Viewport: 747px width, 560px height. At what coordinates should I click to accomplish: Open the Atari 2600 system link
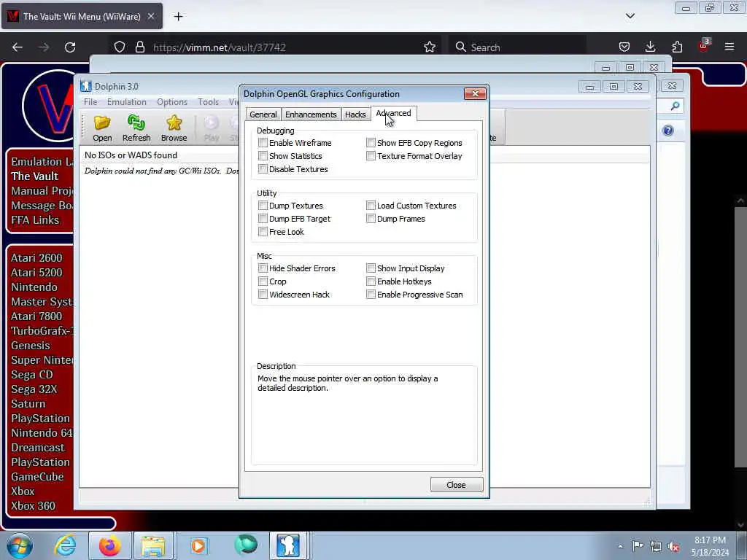point(36,257)
